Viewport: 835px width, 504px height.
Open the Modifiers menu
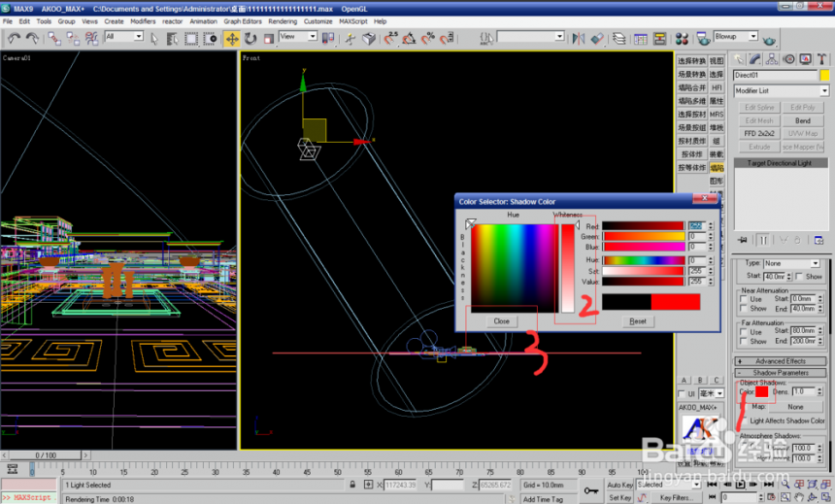click(143, 21)
